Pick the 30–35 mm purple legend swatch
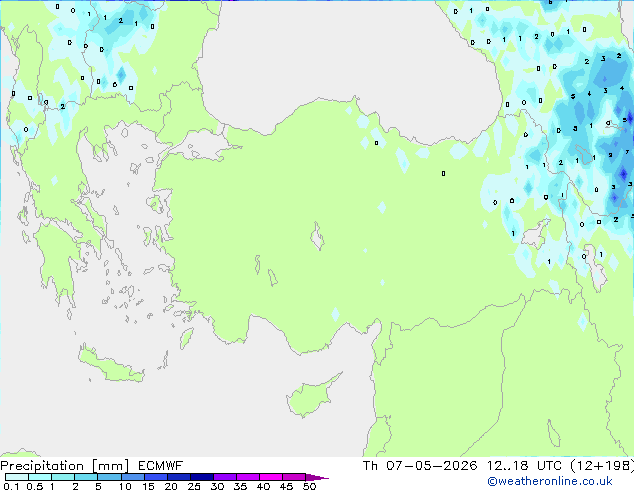 [x=224, y=477]
